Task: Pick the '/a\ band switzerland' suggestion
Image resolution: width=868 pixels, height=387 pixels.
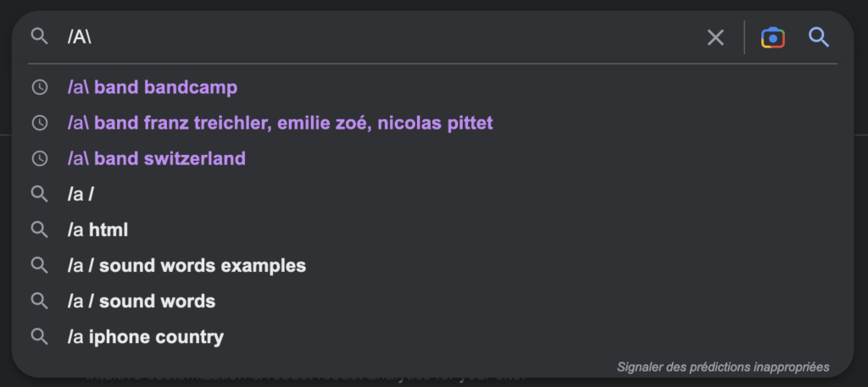Action: (157, 158)
